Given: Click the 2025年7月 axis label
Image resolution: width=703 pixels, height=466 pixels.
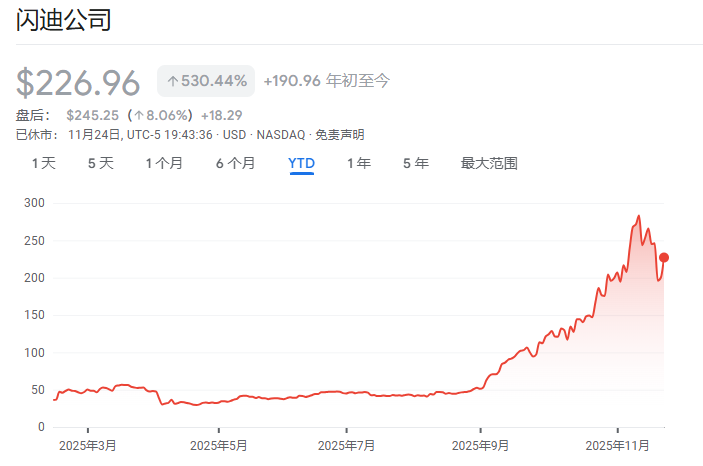Looking at the screenshot, I should point(347,445).
